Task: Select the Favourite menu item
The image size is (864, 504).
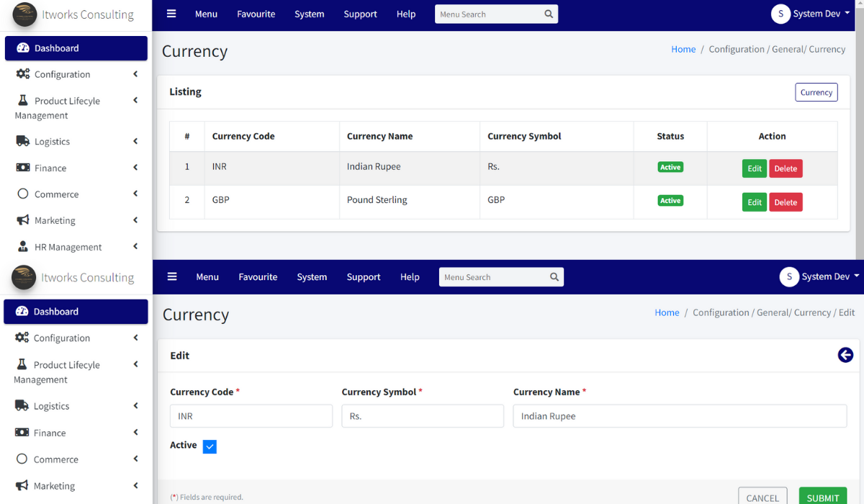Action: [256, 14]
